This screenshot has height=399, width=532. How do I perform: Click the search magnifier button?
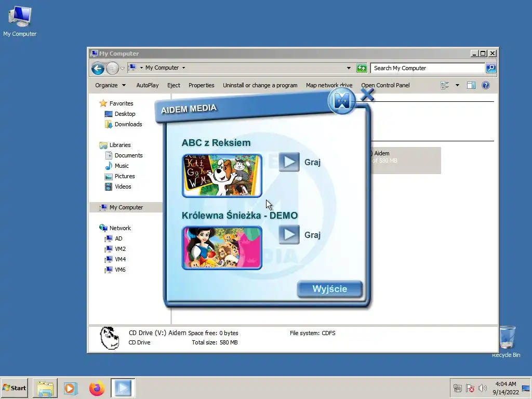coord(491,68)
